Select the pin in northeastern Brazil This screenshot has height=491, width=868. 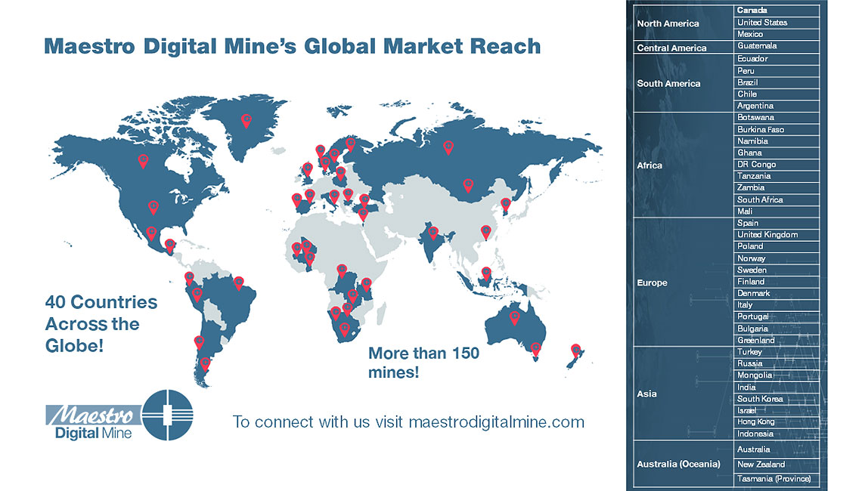(239, 283)
